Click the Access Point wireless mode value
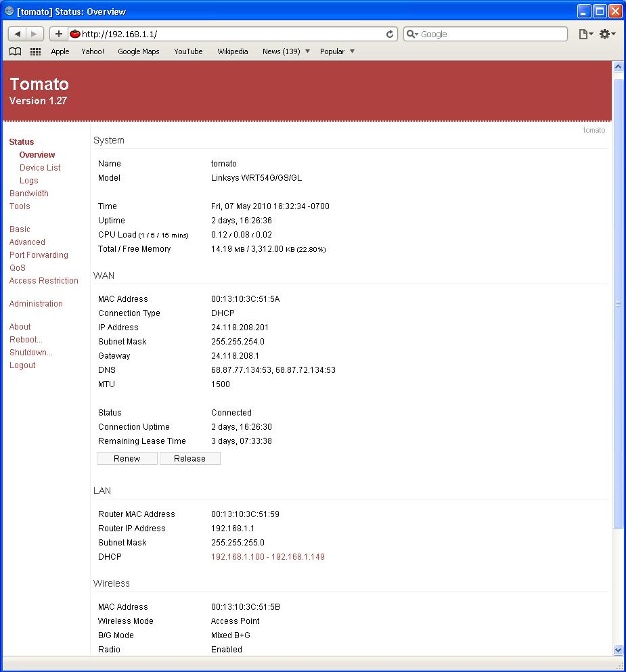 [235, 621]
